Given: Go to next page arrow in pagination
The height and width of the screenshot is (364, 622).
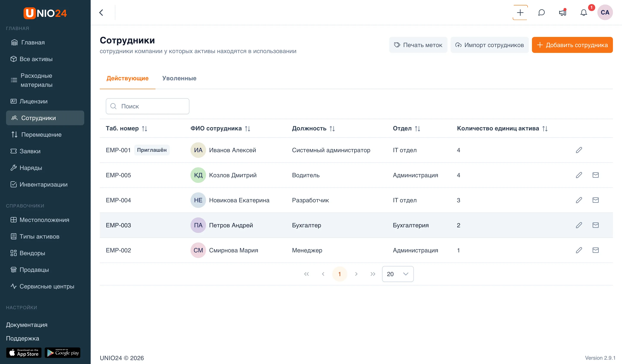Looking at the screenshot, I should tap(356, 274).
